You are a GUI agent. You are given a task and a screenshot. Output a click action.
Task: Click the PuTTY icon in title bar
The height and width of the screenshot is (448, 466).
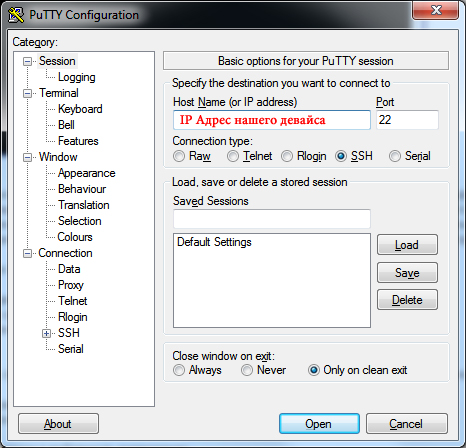point(16,15)
